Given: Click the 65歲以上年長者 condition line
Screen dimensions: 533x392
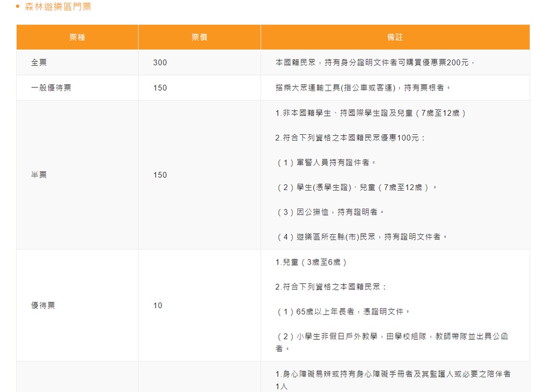Looking at the screenshot, I should (x=343, y=312).
